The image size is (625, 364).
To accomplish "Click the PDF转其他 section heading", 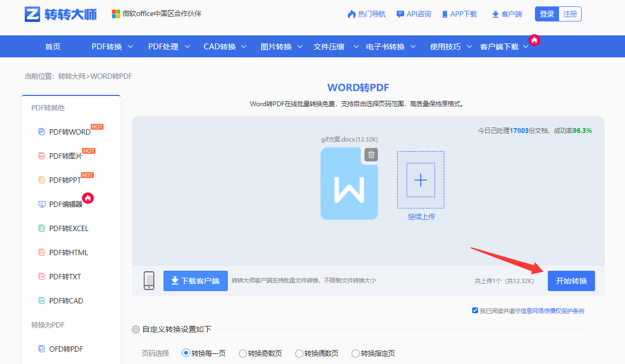I will tap(48, 108).
